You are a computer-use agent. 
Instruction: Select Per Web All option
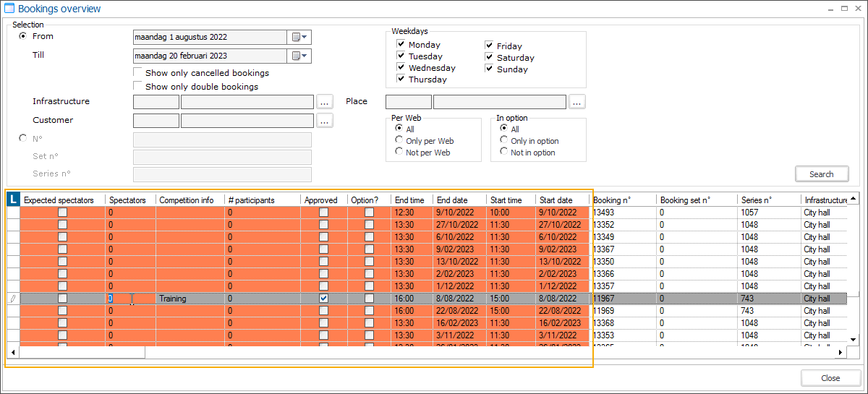399,129
